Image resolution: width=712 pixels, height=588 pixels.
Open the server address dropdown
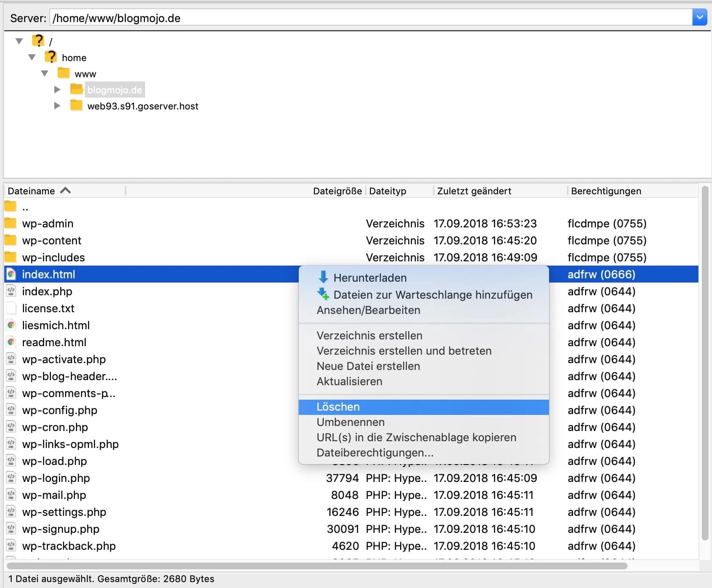(700, 17)
